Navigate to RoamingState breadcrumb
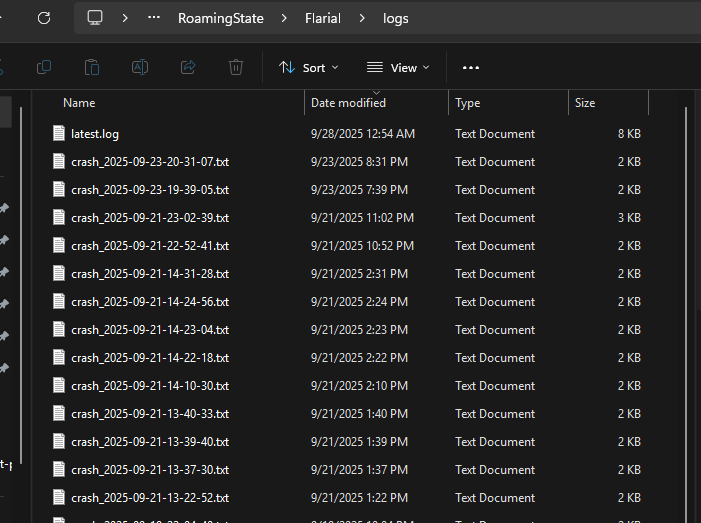This screenshot has width=701, height=523. pyautogui.click(x=221, y=18)
